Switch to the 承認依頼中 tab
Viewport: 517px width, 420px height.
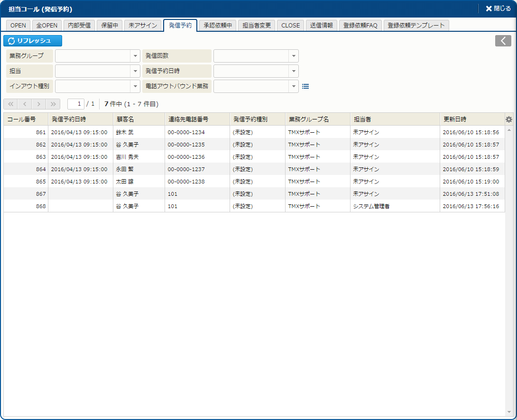(x=218, y=26)
